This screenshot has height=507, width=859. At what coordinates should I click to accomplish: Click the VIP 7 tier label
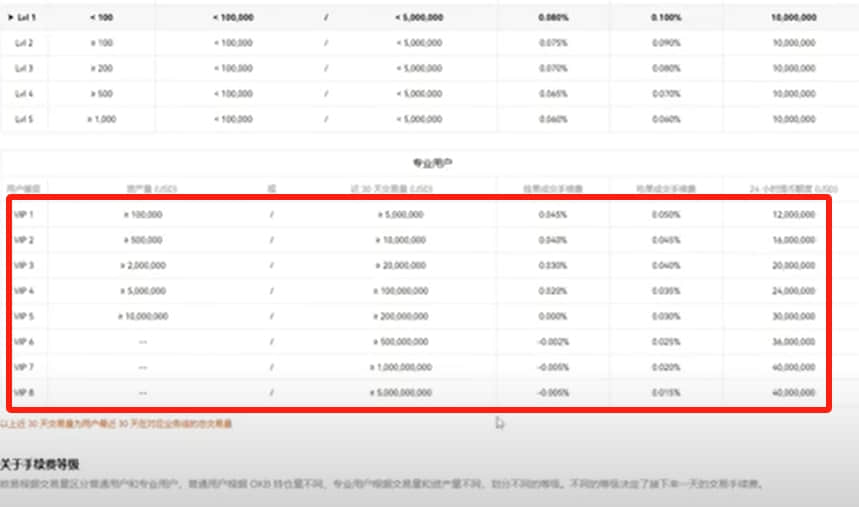click(x=24, y=367)
